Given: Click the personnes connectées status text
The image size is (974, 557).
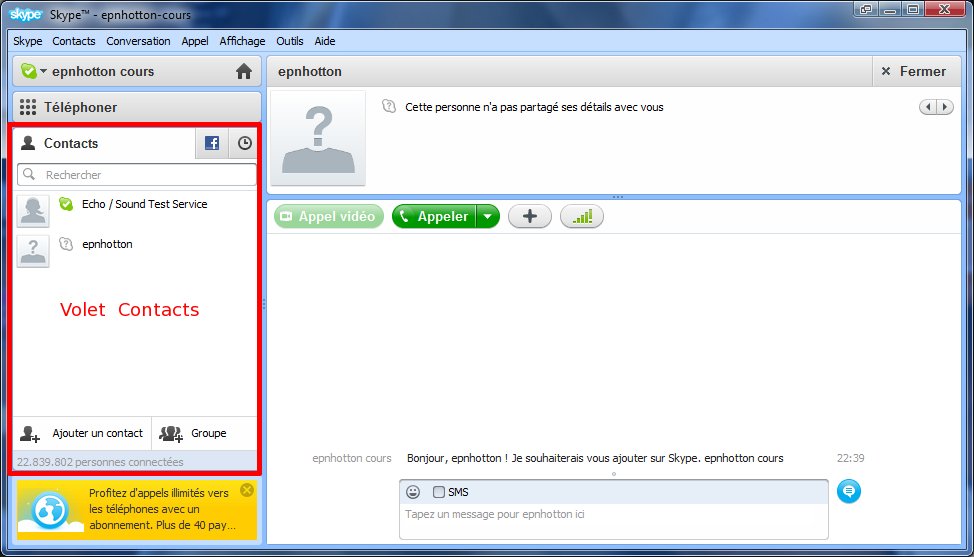Looking at the screenshot, I should tap(100, 462).
